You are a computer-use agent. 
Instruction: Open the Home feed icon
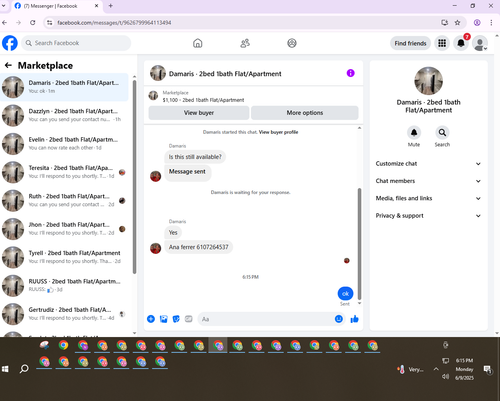(x=198, y=43)
